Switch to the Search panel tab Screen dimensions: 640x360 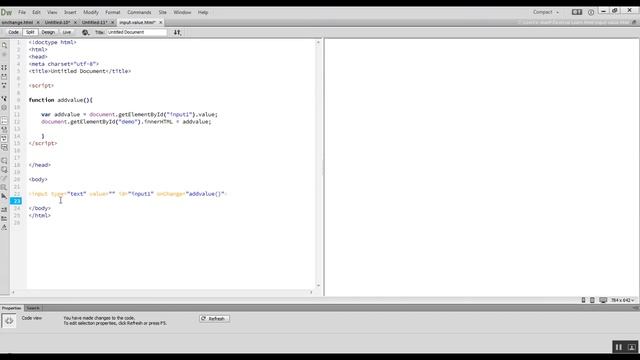click(33, 308)
